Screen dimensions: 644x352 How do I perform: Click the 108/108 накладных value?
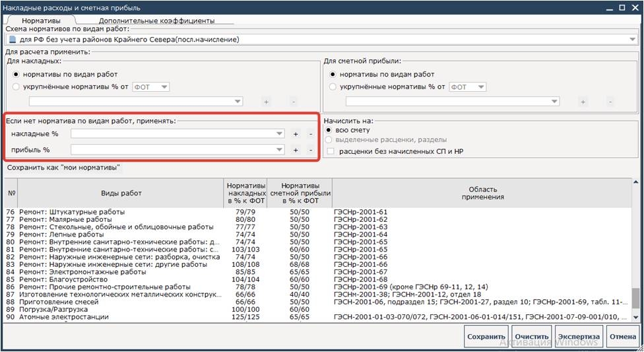(x=245, y=264)
